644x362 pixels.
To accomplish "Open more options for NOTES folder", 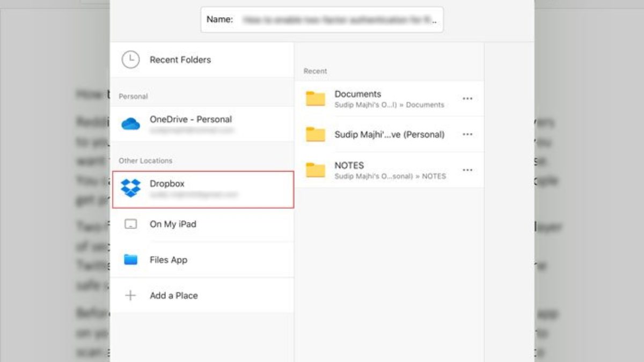I will click(x=467, y=170).
